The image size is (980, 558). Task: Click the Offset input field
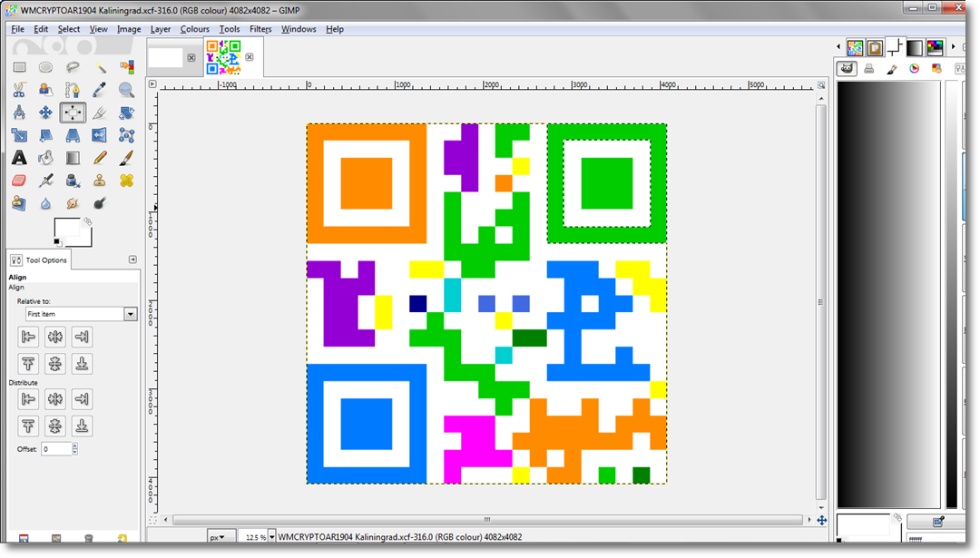[56, 449]
